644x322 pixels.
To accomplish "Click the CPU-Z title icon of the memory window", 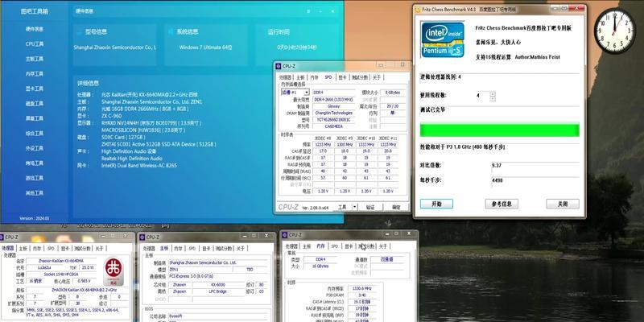I will (x=285, y=235).
